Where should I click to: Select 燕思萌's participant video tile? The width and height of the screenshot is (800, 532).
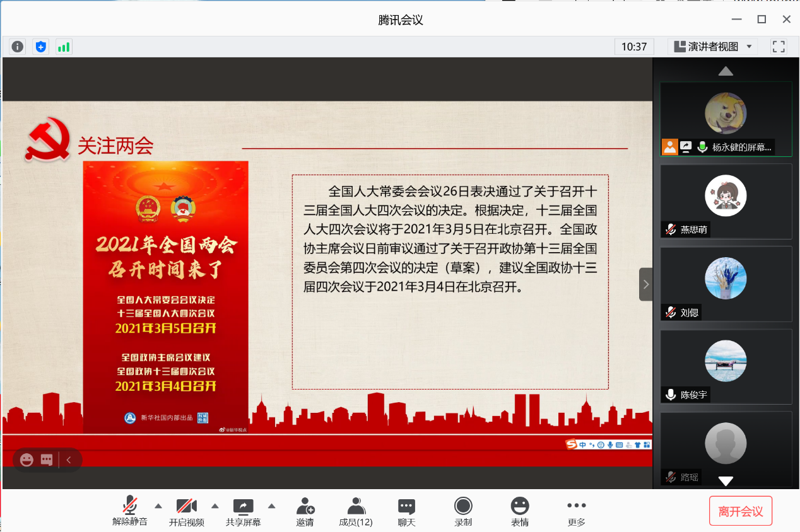(x=726, y=202)
